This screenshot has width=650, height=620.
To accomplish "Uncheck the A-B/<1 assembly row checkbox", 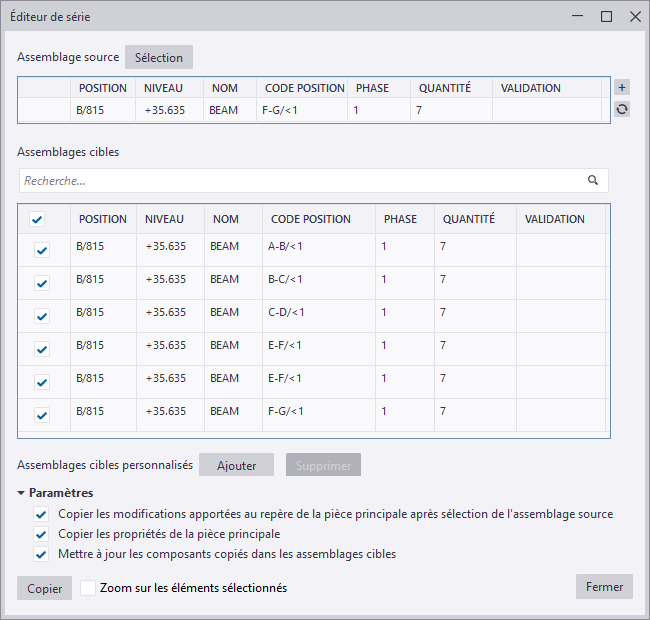I will (42, 251).
